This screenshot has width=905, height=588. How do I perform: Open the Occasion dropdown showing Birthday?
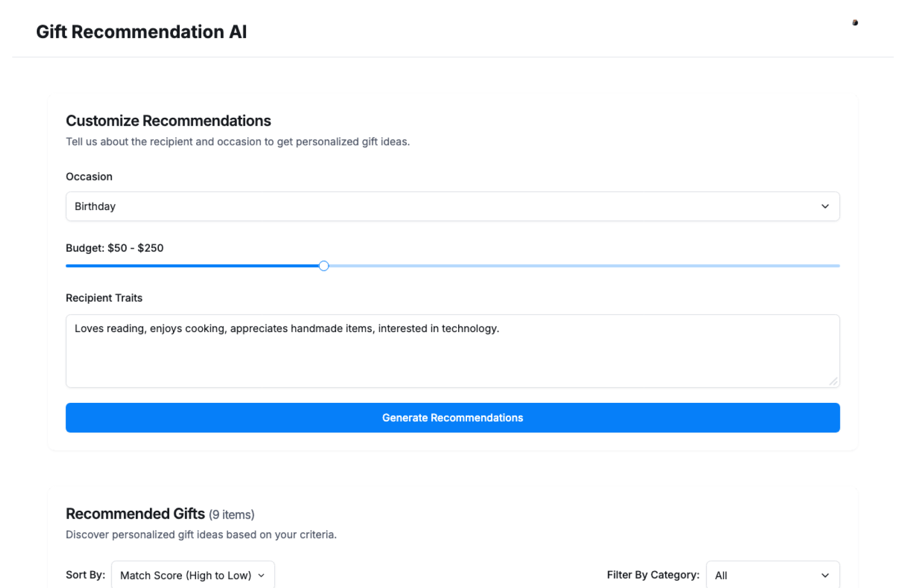424,206
